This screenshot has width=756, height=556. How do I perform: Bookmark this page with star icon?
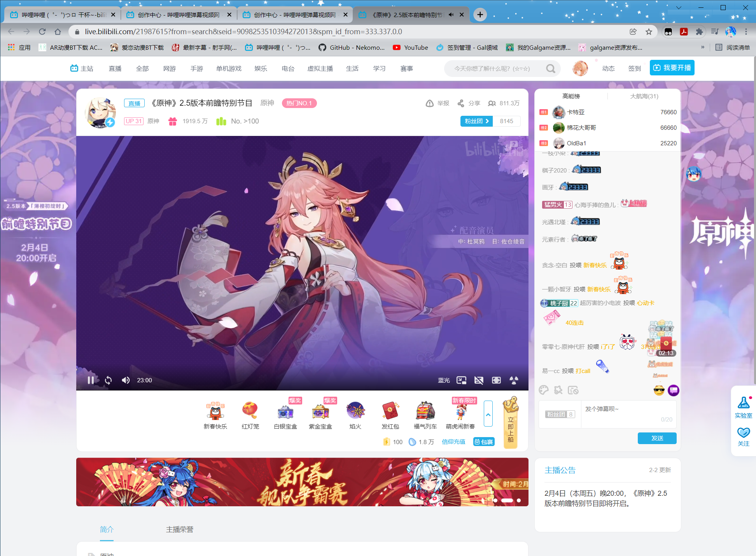[649, 31]
